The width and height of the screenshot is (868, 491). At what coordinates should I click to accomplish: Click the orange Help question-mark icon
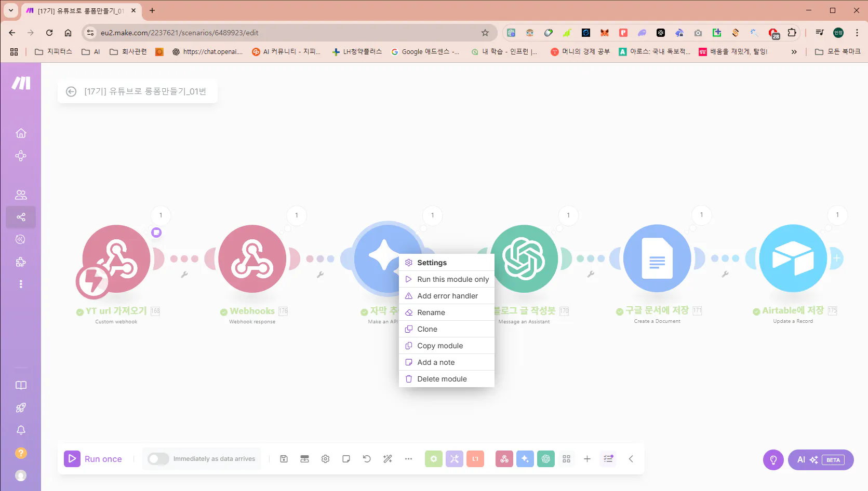[x=21, y=453]
